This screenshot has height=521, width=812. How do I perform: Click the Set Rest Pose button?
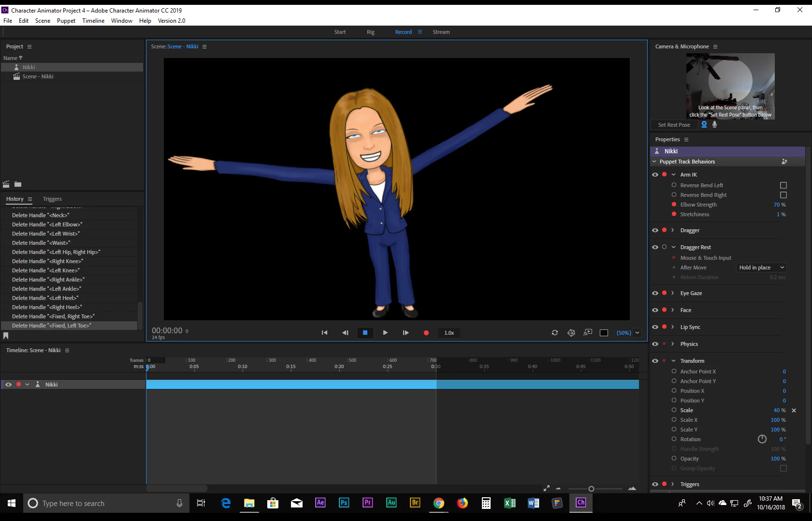click(x=674, y=125)
